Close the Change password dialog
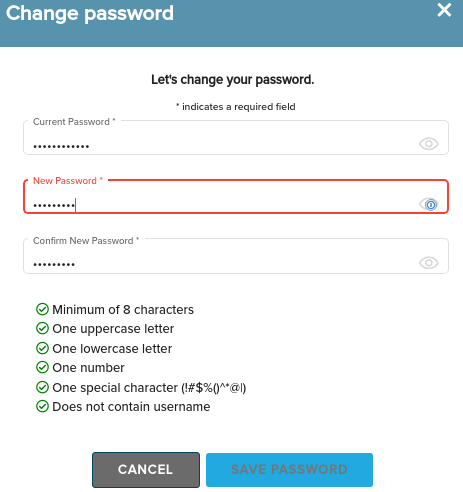The width and height of the screenshot is (463, 492). point(444,10)
